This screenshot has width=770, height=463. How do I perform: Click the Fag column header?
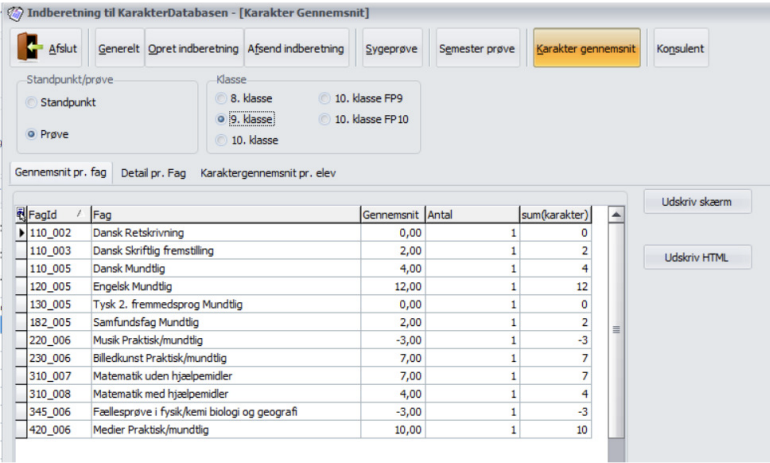(x=225, y=215)
